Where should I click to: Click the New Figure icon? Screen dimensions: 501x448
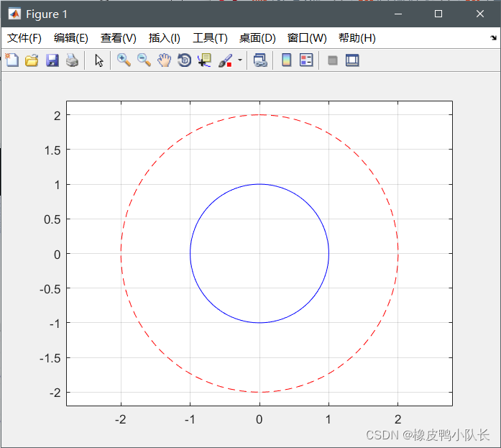click(x=12, y=60)
